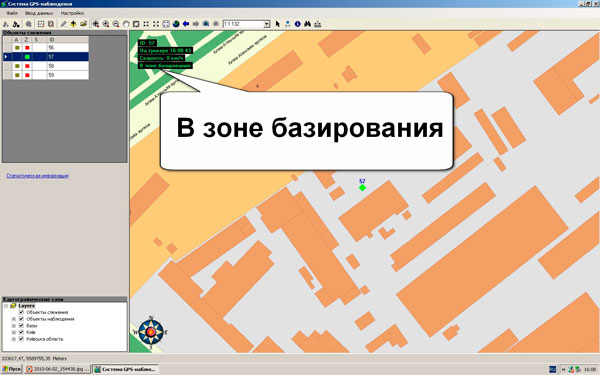
Task: Open the binoculars find tool
Action: point(308,24)
